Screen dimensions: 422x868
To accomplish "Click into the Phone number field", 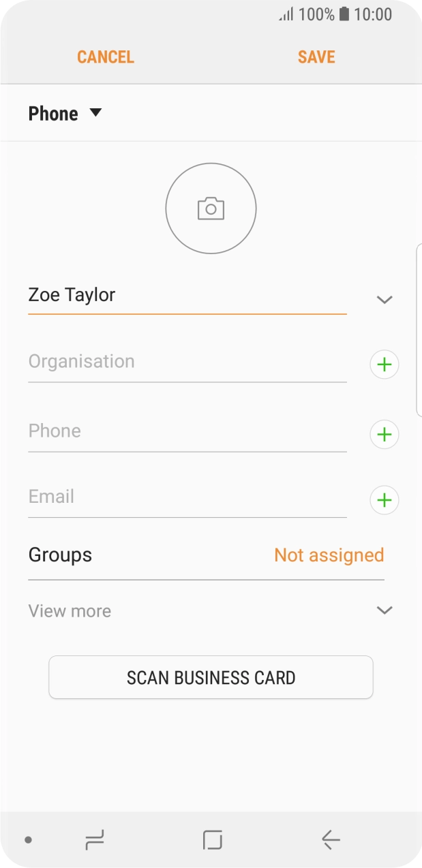I will (187, 431).
